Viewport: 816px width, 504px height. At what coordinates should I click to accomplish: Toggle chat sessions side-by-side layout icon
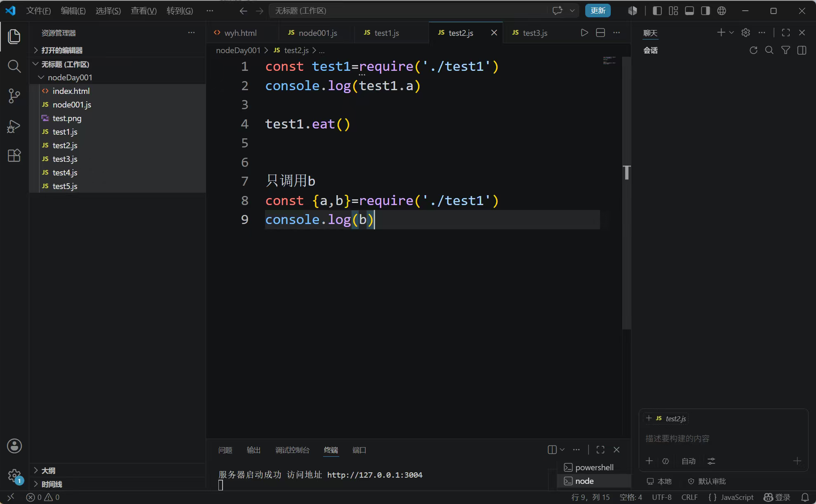(x=802, y=50)
